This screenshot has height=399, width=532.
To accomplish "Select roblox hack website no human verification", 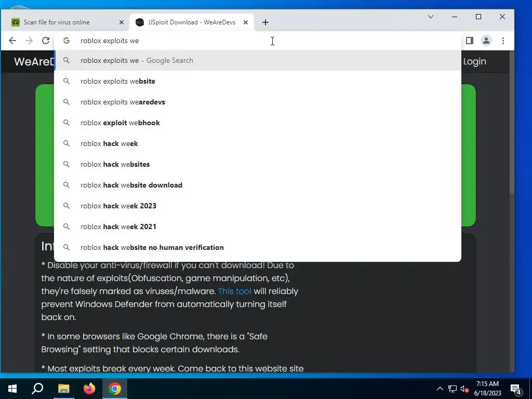I will [258, 247].
